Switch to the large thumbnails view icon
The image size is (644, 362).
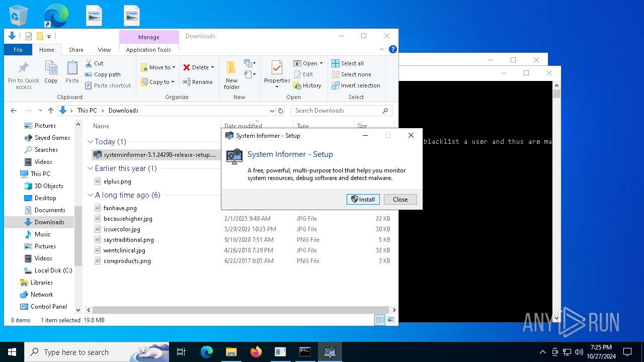pyautogui.click(x=390, y=320)
